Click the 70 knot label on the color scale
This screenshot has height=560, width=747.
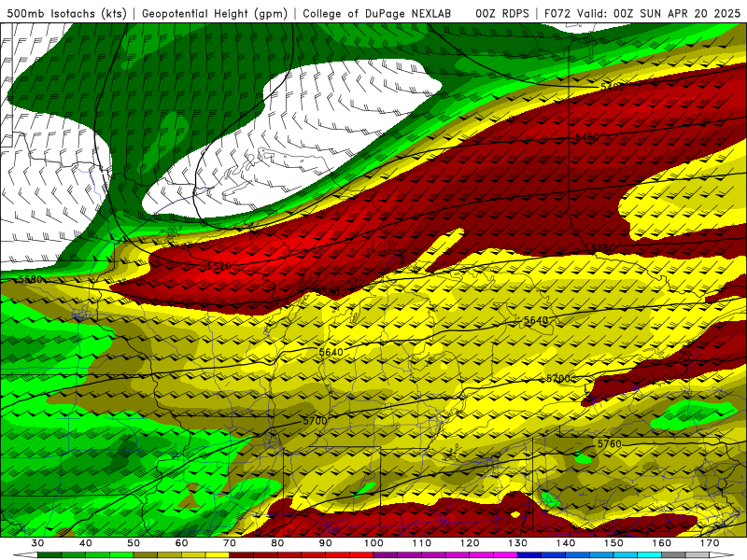click(229, 543)
